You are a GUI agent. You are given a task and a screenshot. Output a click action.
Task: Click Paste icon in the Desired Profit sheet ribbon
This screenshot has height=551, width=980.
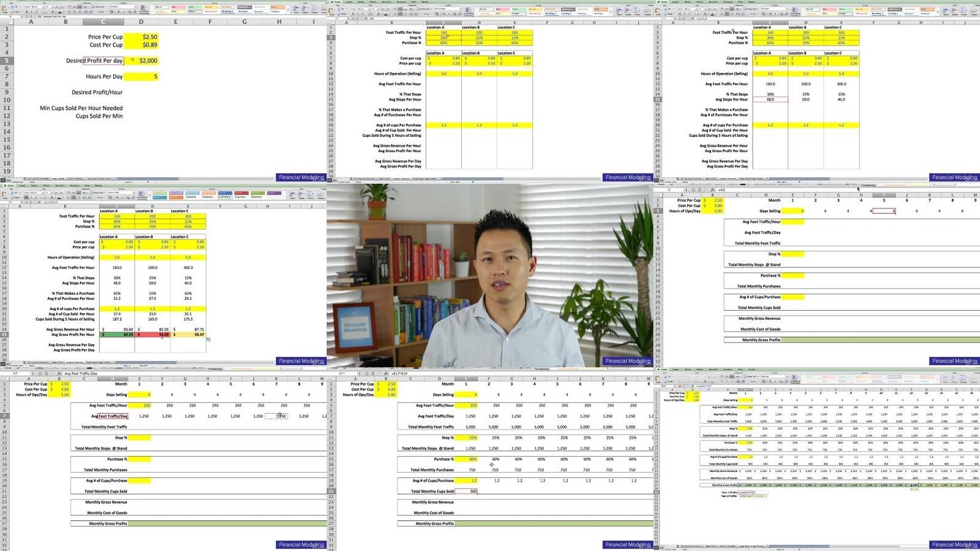coord(4,9)
